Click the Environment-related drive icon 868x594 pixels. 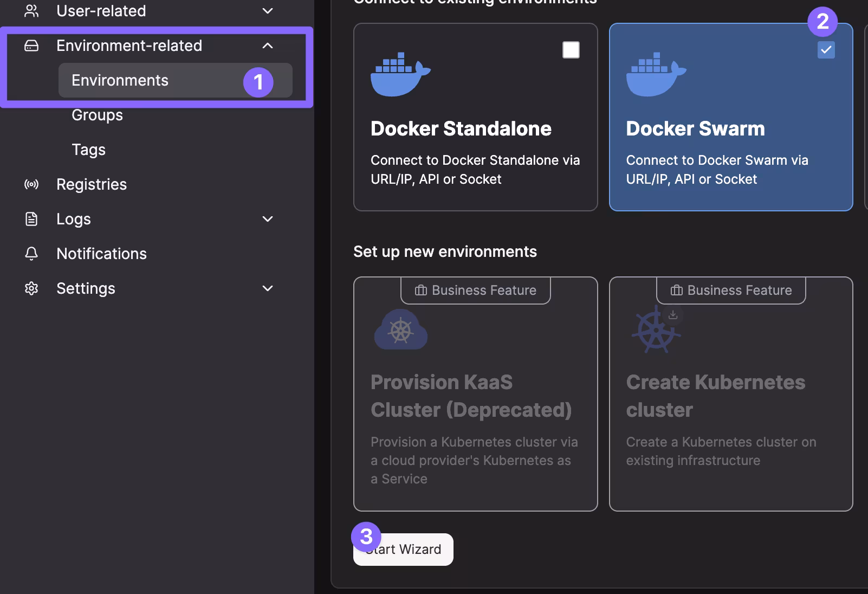point(31,46)
